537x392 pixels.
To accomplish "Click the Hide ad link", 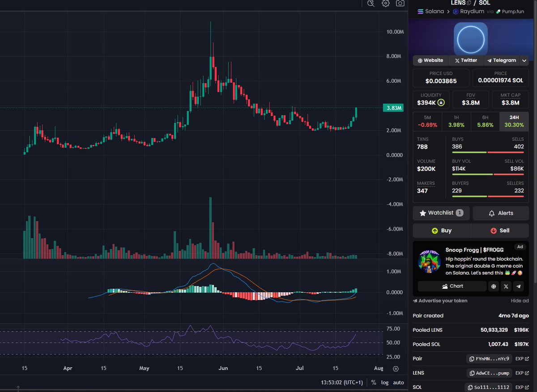I will coord(520,301).
